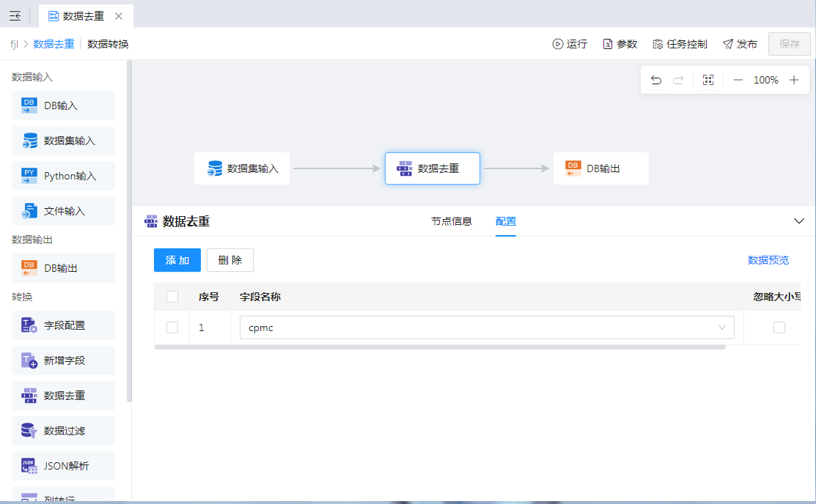Zoom in with the plus icon
Image resolution: width=816 pixels, height=504 pixels.
(794, 80)
